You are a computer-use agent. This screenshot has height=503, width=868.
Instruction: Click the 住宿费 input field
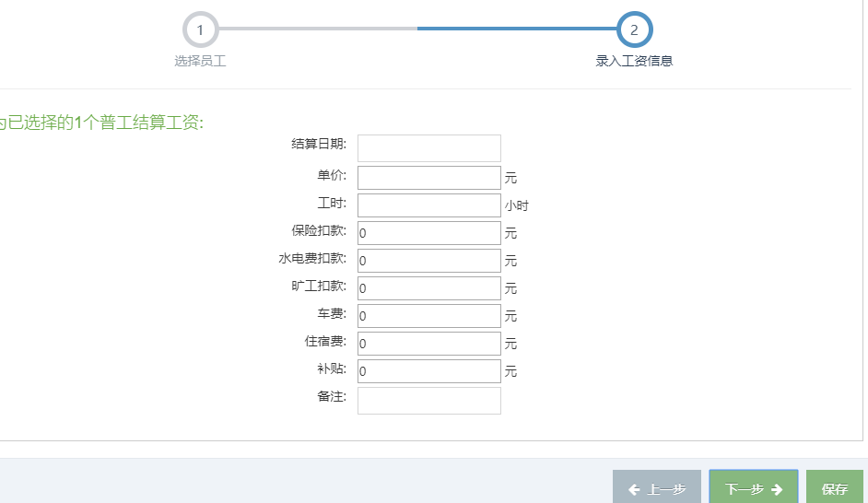(428, 344)
